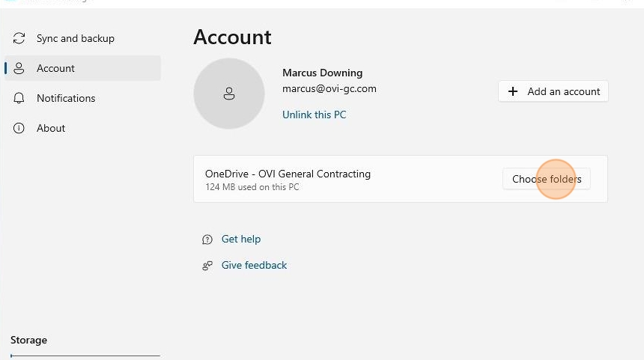Open the 'Get help' link
Image resolution: width=644 pixels, height=360 pixels.
241,239
